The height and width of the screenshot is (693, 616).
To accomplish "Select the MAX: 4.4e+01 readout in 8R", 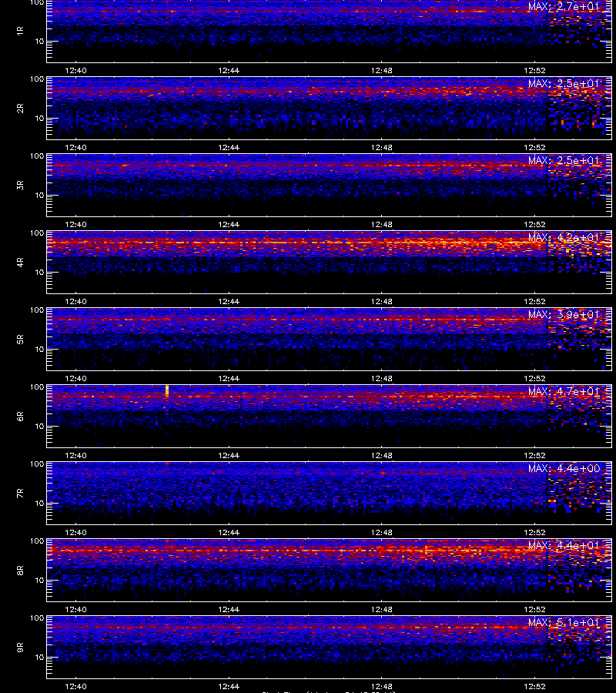I will pos(564,545).
